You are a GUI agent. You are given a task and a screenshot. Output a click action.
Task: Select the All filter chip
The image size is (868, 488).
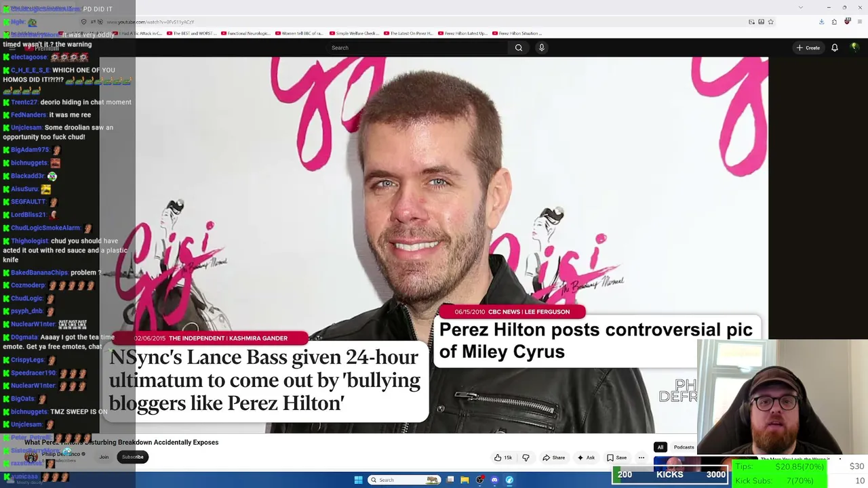[660, 447]
